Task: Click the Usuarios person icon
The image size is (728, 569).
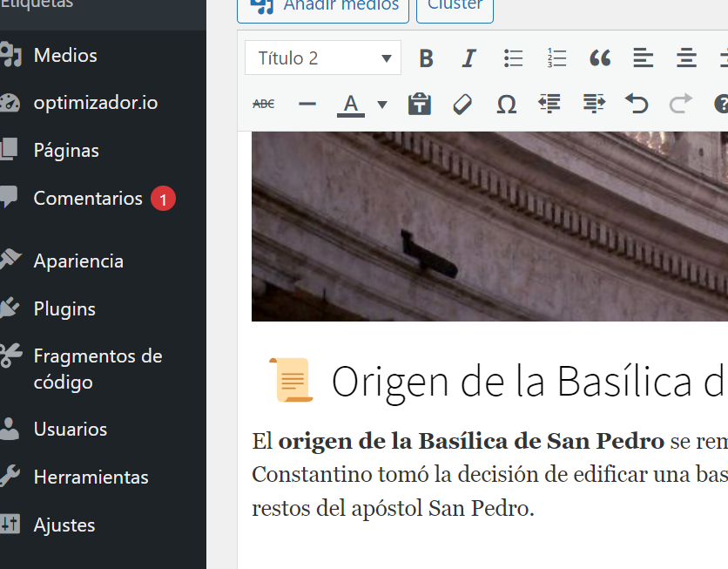Action: point(10,428)
